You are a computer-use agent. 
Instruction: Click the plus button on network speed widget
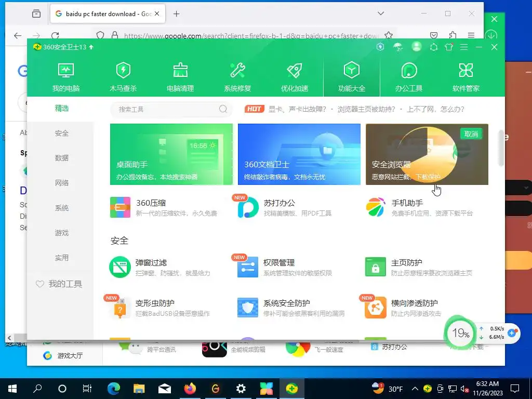tap(512, 333)
